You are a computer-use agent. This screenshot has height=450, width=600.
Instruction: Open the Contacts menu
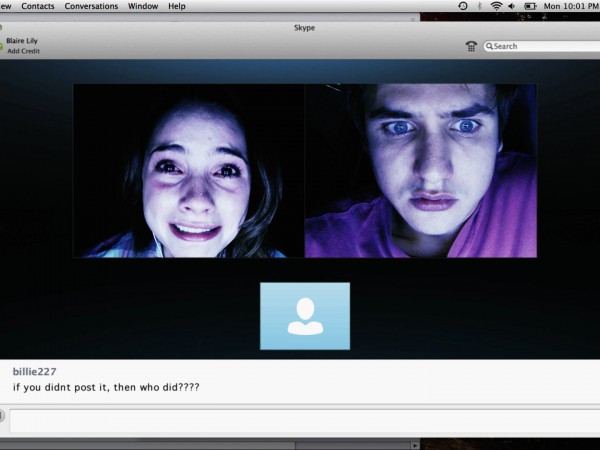click(38, 6)
